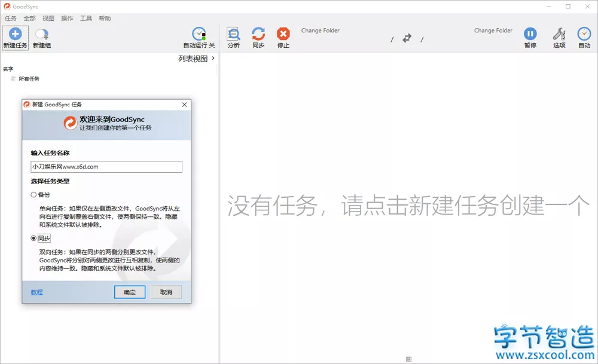Select the Sync (同步) radio button
598x364 pixels.
click(33, 238)
